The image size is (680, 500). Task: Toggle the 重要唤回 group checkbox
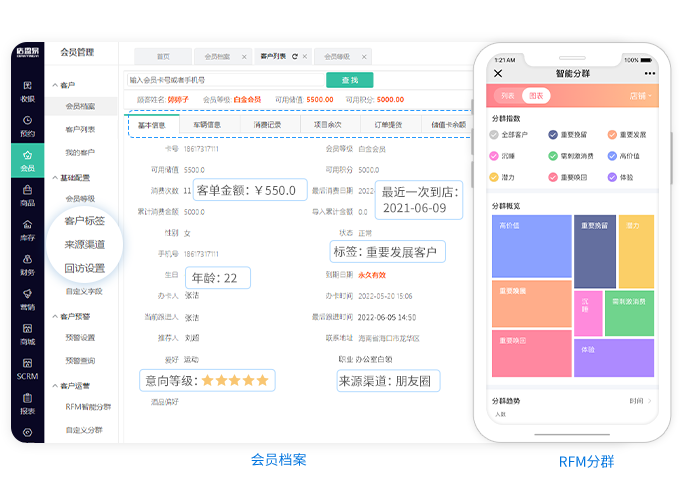coord(553,177)
